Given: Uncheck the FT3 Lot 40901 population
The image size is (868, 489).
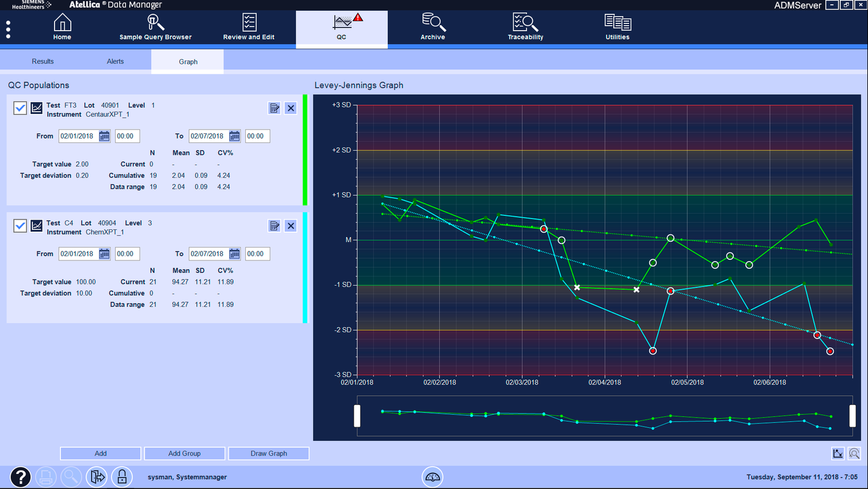Looking at the screenshot, I should coord(20,108).
